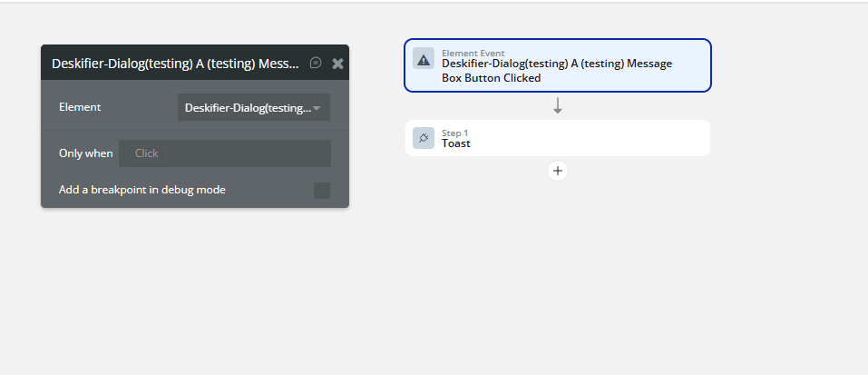Add a new step with the plus button
868x375 pixels.
(x=558, y=171)
